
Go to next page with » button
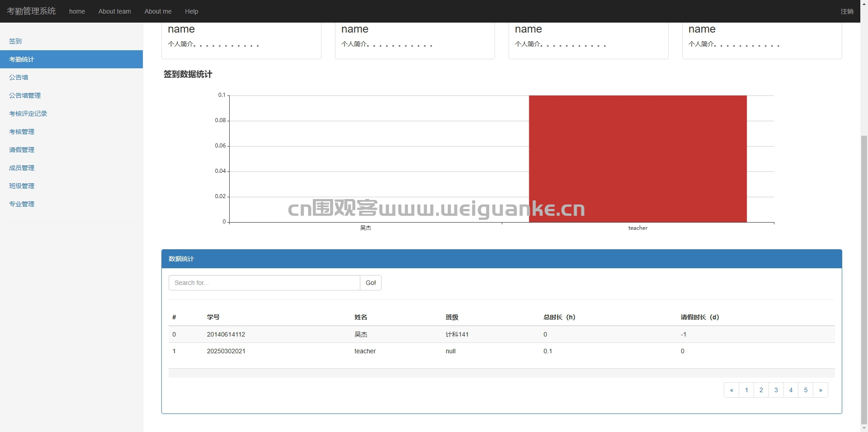821,390
